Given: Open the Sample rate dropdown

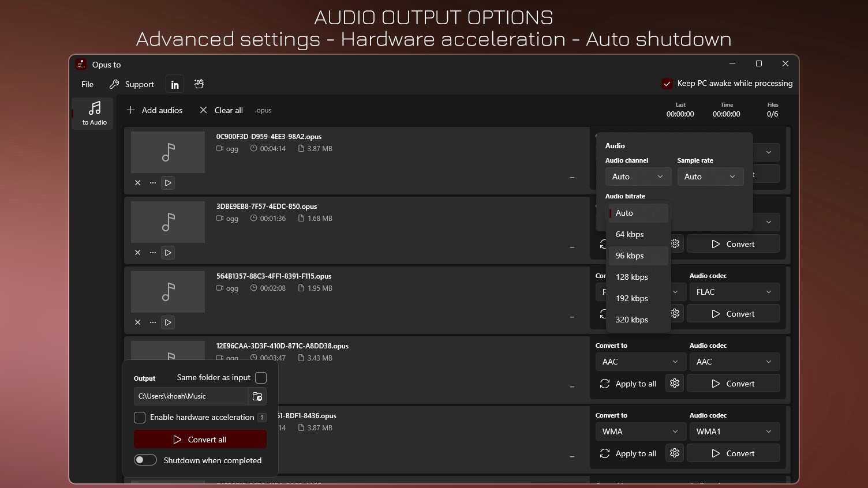Looking at the screenshot, I should (710, 177).
